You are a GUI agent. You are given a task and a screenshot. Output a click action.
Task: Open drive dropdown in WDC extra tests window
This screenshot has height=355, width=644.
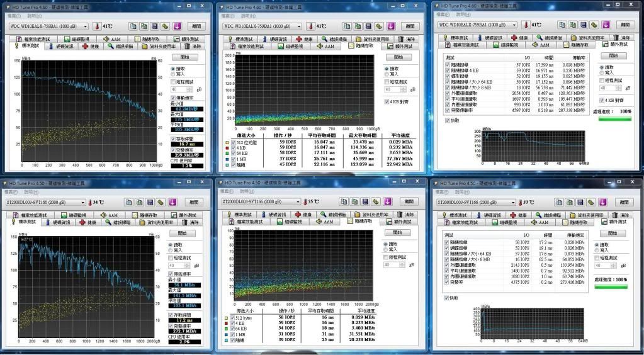coord(514,25)
